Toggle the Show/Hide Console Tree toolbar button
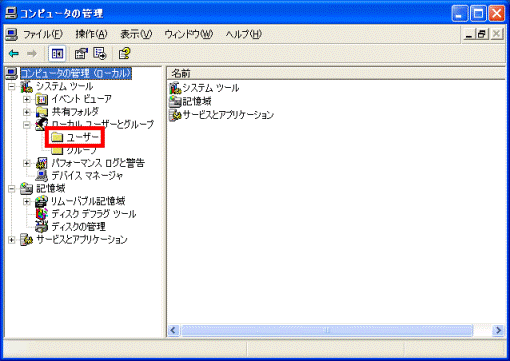The image size is (510, 361). coord(57,53)
